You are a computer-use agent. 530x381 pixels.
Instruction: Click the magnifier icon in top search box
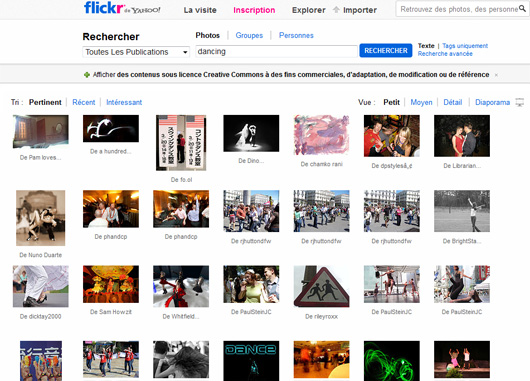click(x=523, y=9)
